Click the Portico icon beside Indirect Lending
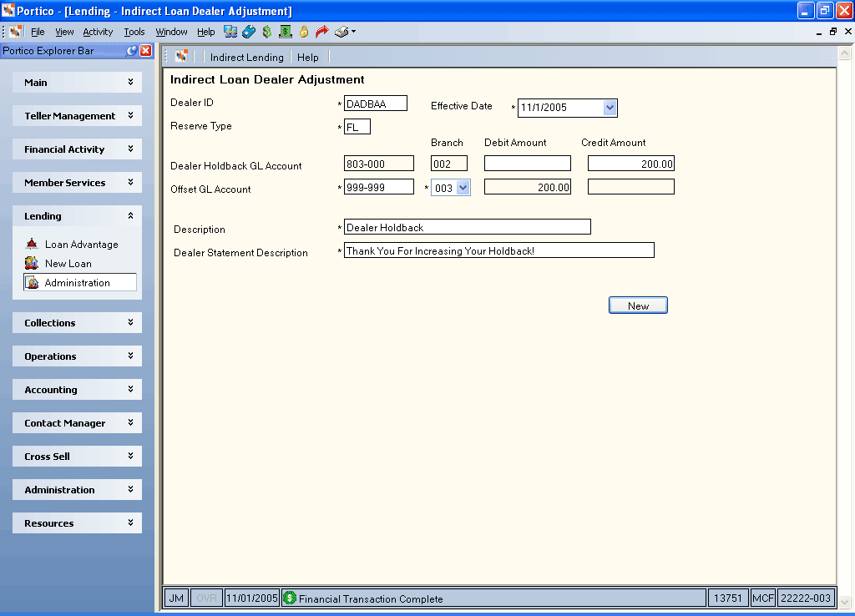Image resolution: width=855 pixels, height=616 pixels. [x=181, y=56]
